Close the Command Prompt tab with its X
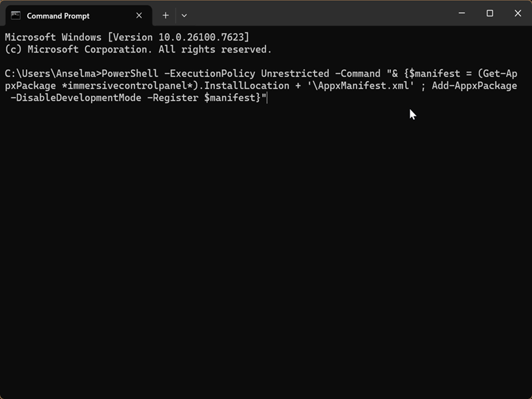This screenshot has width=532, height=399. pyautogui.click(x=139, y=15)
